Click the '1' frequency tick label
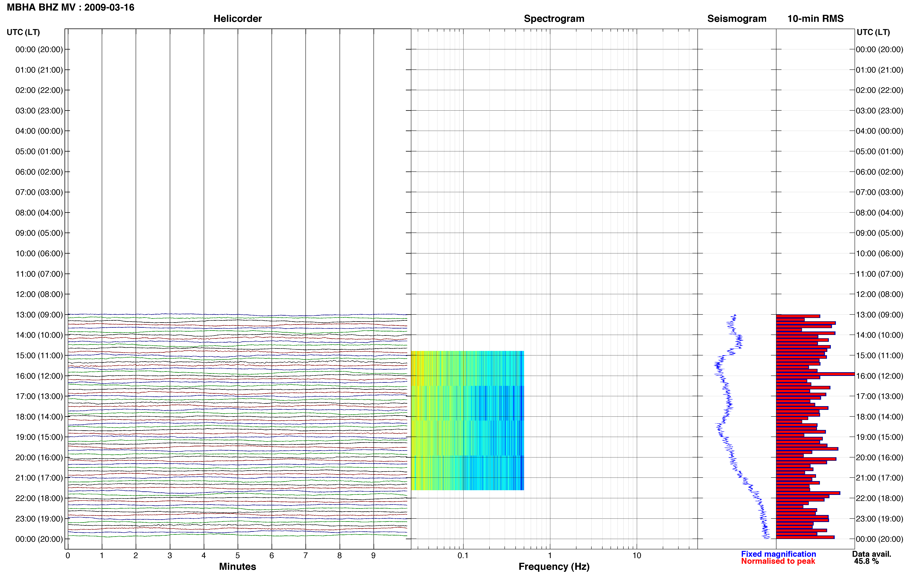This screenshot has width=924, height=578. [x=550, y=555]
